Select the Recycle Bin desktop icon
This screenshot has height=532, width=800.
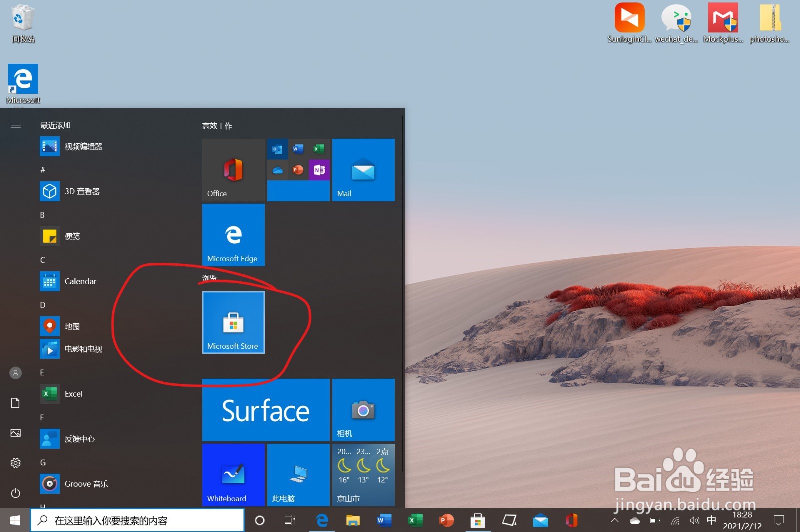pos(23,23)
